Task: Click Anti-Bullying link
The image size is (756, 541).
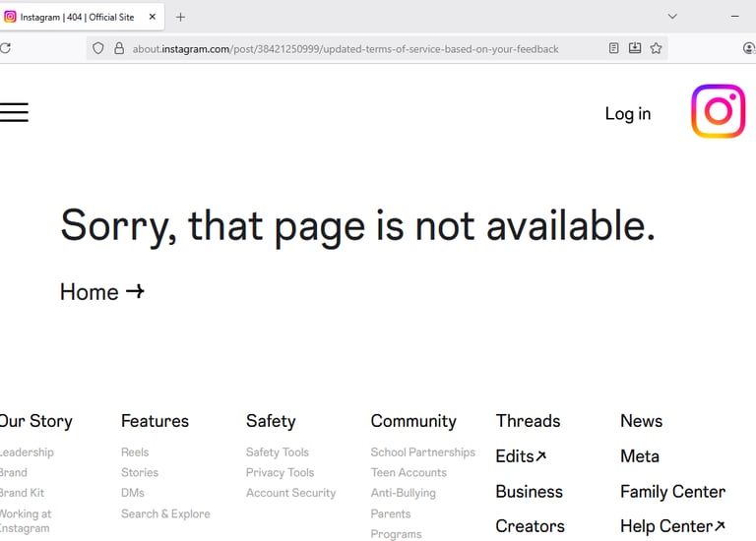Action: pyautogui.click(x=403, y=493)
